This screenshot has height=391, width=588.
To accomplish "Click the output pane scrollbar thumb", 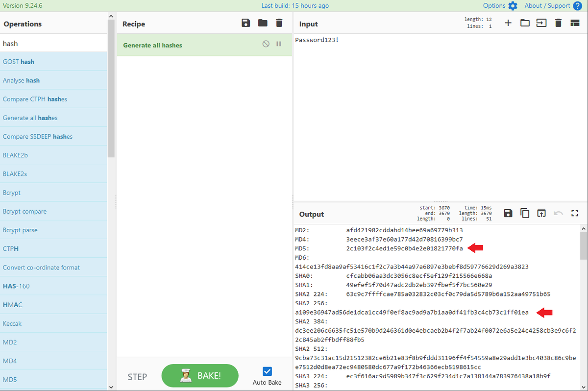I will point(584,246).
